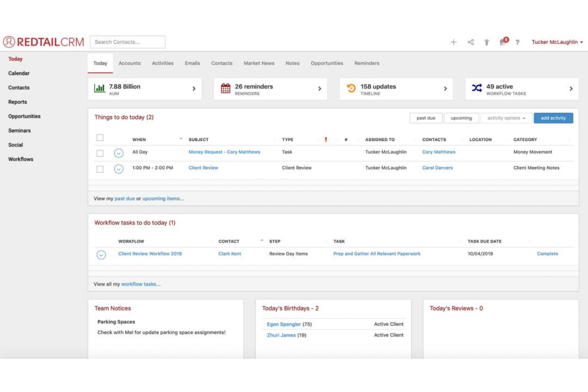The image size is (588, 392).
Task: Open the share icon in the header
Action: tap(470, 42)
